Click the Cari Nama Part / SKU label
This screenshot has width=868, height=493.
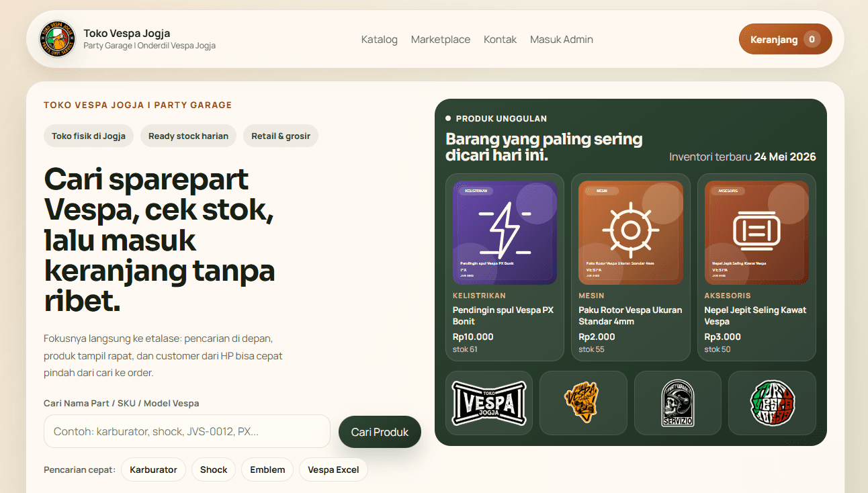click(x=121, y=404)
